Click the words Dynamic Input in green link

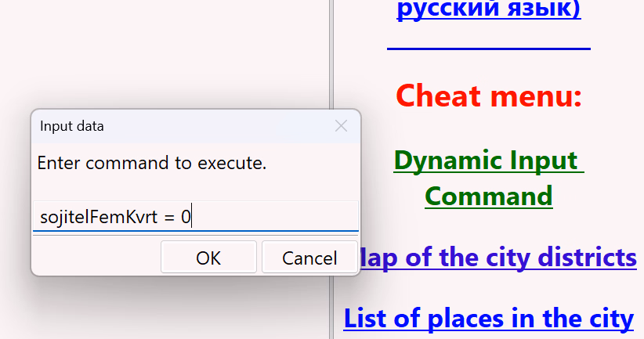(x=487, y=160)
